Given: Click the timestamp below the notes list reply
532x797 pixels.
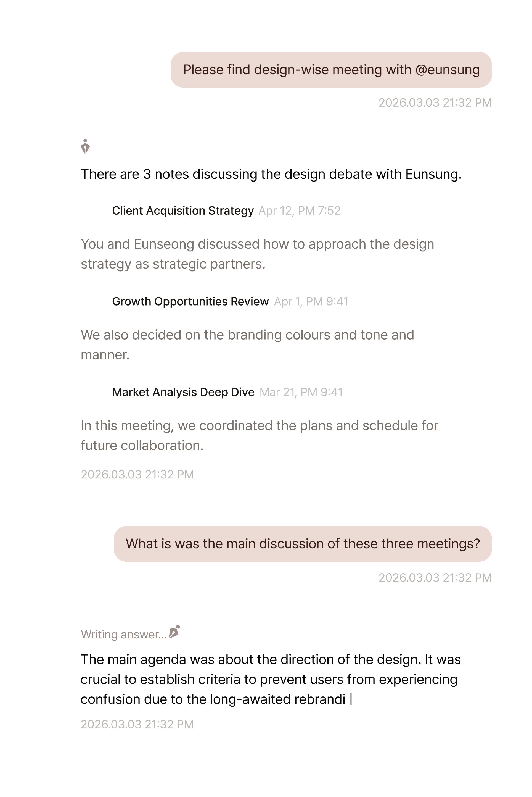Looking at the screenshot, I should click(x=137, y=475).
